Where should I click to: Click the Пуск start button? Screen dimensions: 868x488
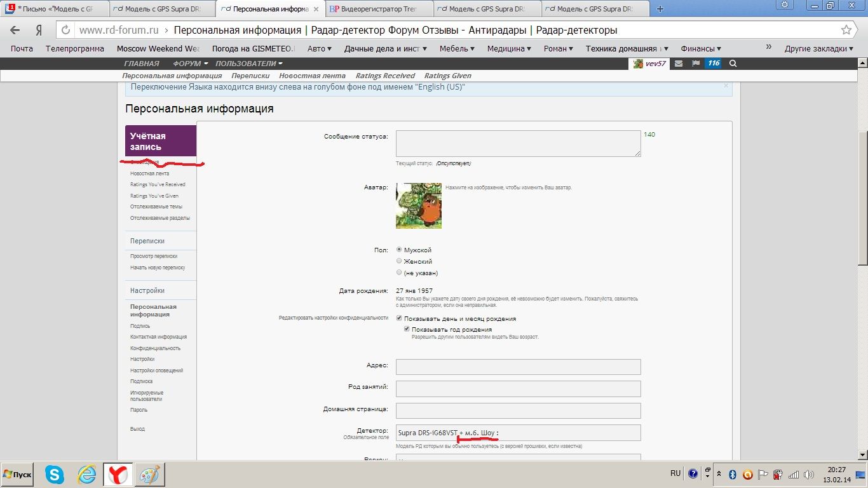click(x=18, y=474)
